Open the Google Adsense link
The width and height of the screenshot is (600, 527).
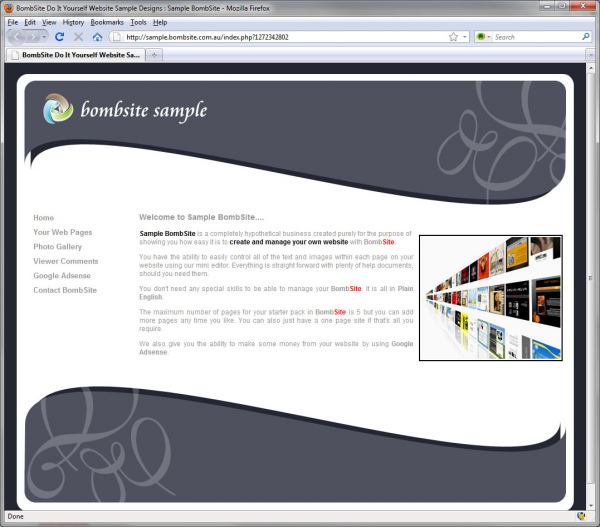62,276
